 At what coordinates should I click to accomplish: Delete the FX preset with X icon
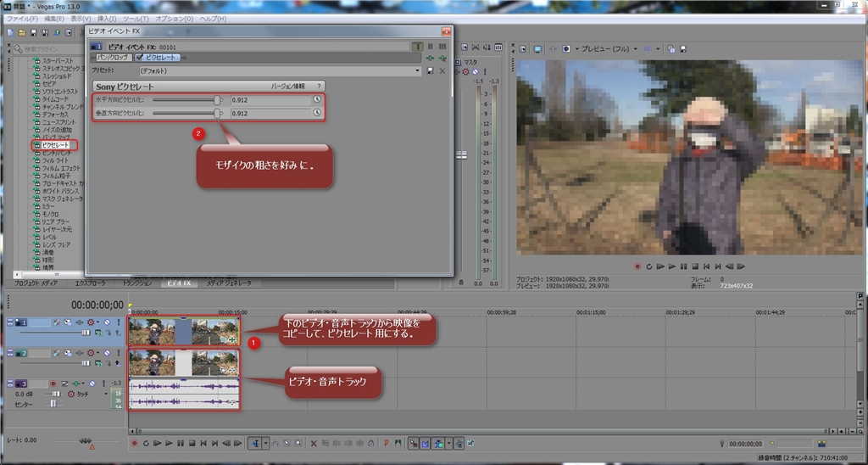[442, 71]
